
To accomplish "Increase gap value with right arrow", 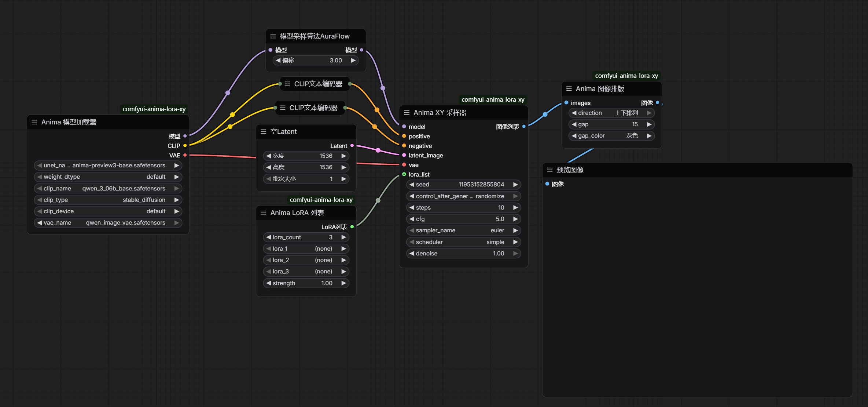I will click(x=649, y=124).
